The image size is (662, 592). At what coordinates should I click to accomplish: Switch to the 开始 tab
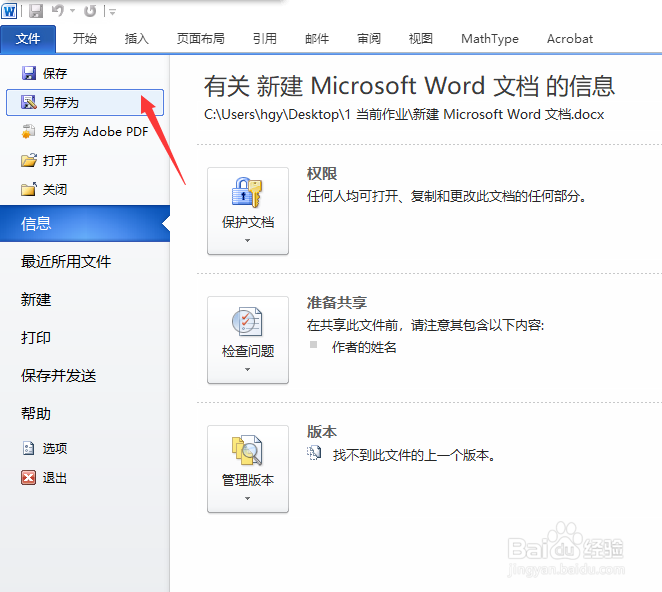pyautogui.click(x=84, y=39)
